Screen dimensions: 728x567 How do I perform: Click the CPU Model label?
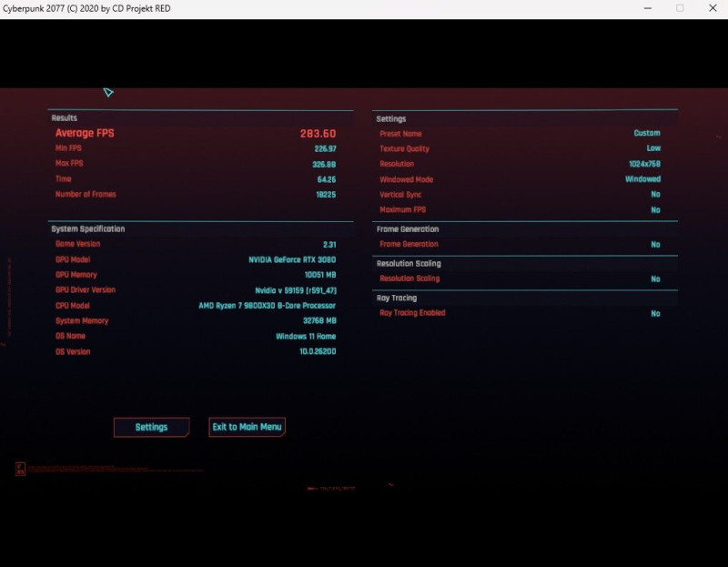(73, 306)
